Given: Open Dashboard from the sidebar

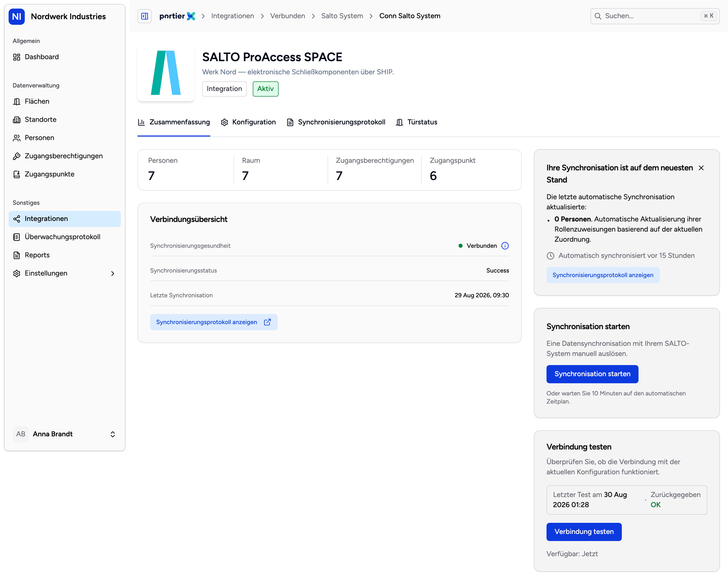Looking at the screenshot, I should [64, 57].
